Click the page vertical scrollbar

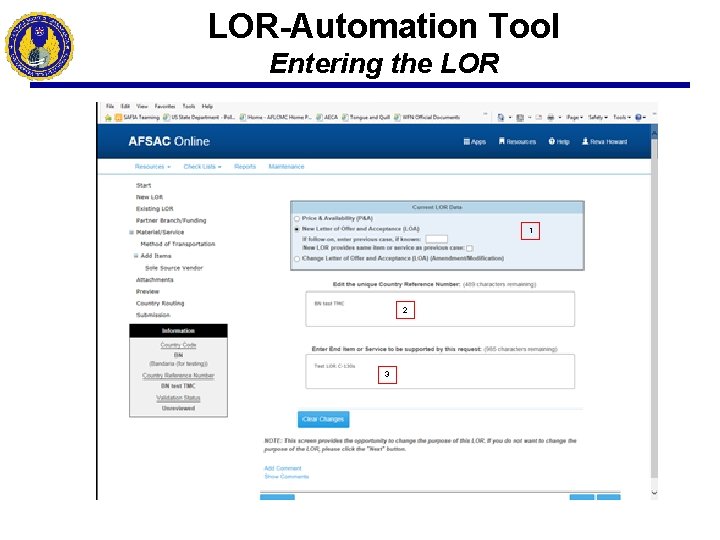(654, 308)
